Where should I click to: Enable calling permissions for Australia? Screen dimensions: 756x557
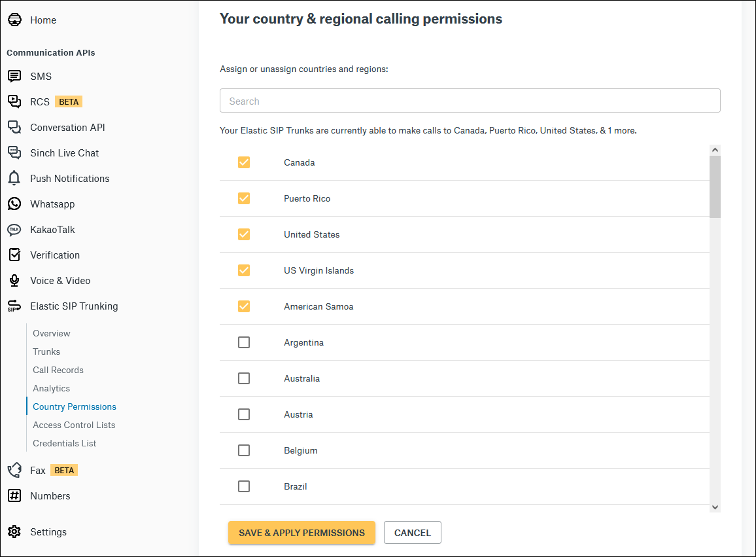244,378
